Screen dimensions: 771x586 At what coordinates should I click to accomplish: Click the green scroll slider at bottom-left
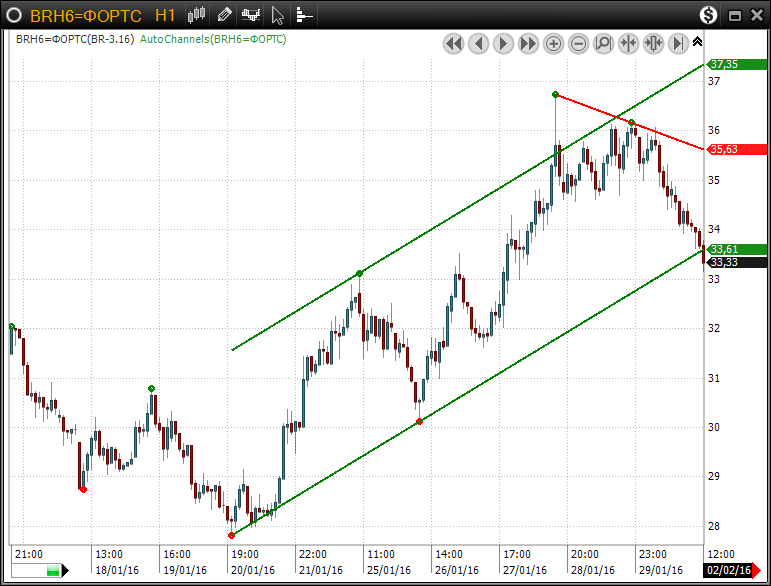click(x=36, y=570)
